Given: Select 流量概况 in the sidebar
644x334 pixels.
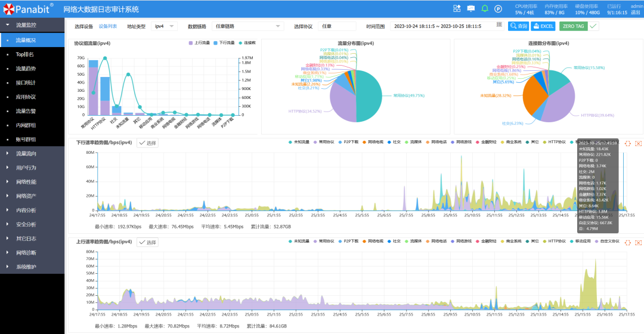Looking at the screenshot, I should point(32,41).
